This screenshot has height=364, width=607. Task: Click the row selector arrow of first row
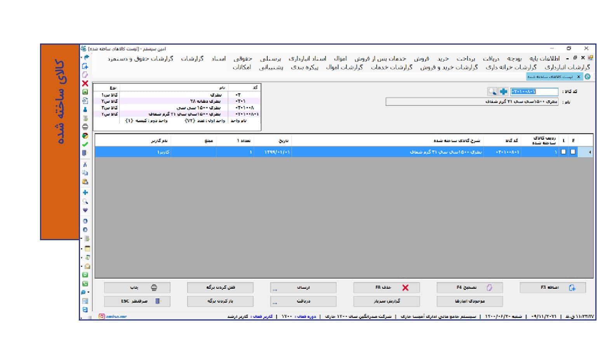click(590, 152)
